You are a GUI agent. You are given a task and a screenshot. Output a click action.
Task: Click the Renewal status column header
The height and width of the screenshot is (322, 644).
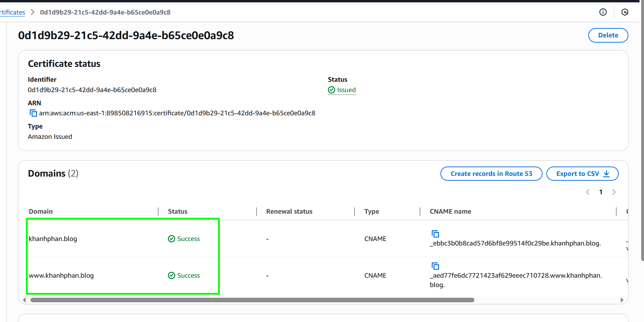[x=289, y=211]
